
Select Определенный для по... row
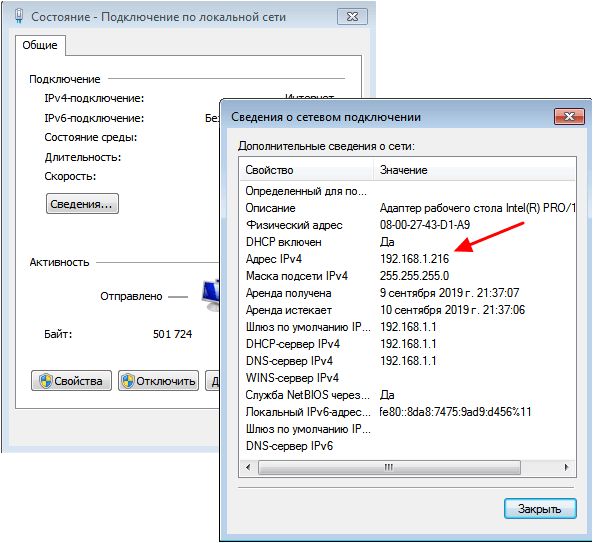pos(407,191)
